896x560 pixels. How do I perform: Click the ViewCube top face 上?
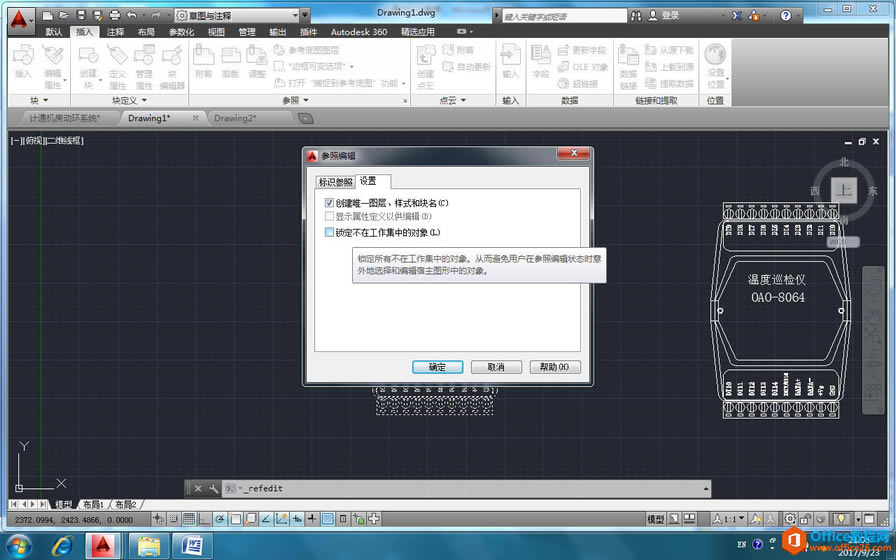[844, 190]
